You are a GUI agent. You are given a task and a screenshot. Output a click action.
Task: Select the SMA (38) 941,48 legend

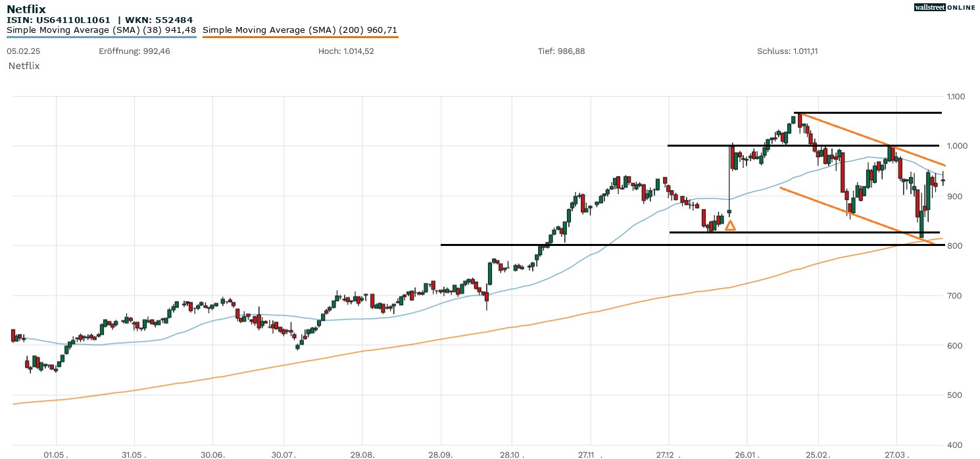coord(101,30)
